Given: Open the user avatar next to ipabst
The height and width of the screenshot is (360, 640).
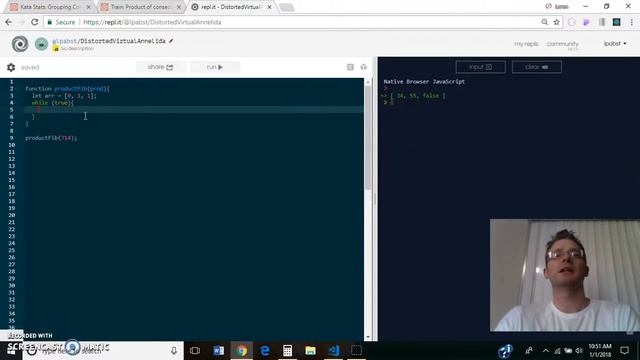Looking at the screenshot, I should pos(41,44).
